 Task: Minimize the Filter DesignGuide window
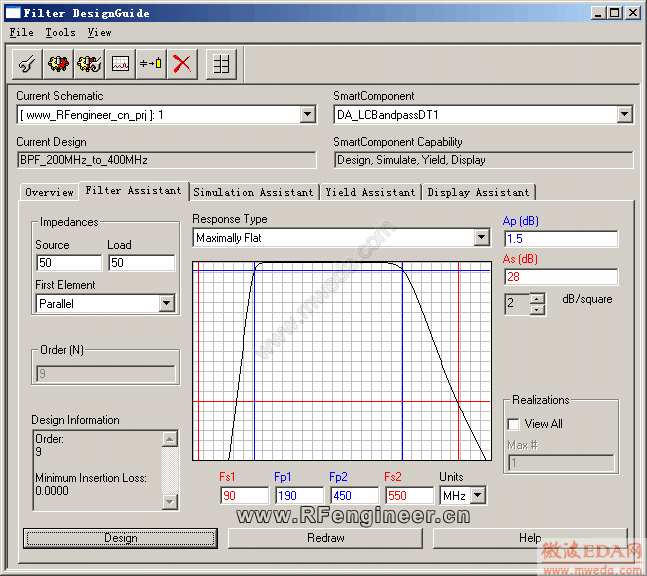[x=597, y=13]
